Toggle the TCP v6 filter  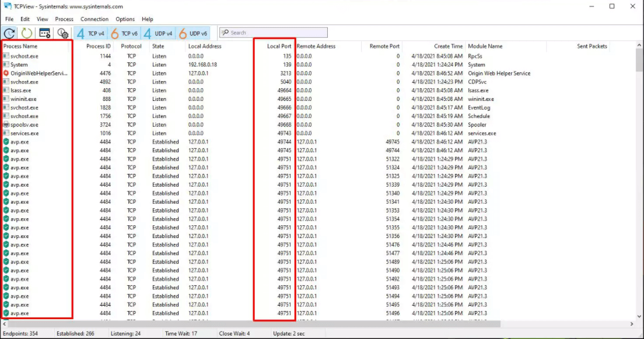click(124, 33)
